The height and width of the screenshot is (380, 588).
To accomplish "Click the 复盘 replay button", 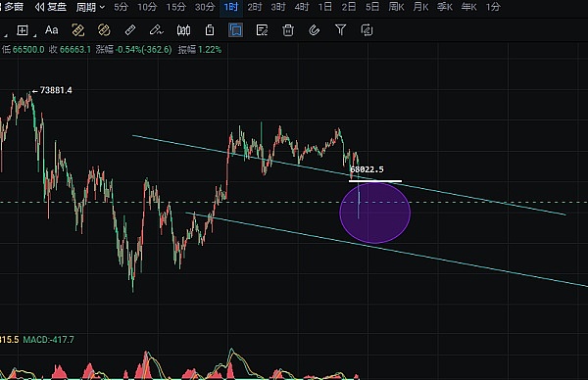I will [51, 7].
